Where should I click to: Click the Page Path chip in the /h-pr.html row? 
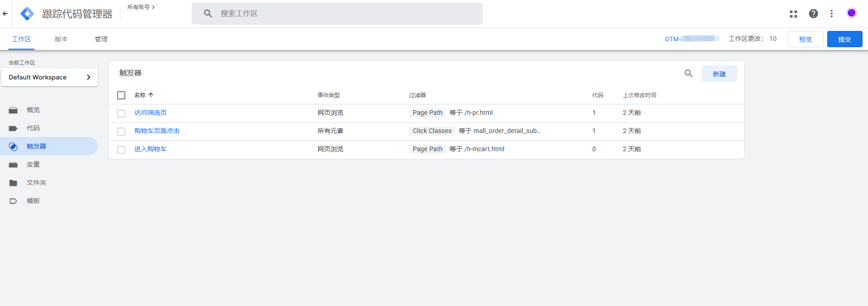[427, 113]
